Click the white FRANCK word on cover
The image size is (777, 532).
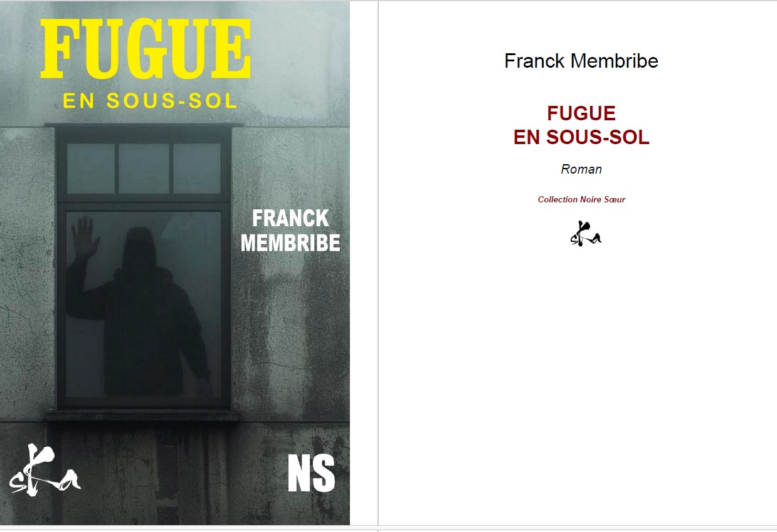(x=290, y=218)
